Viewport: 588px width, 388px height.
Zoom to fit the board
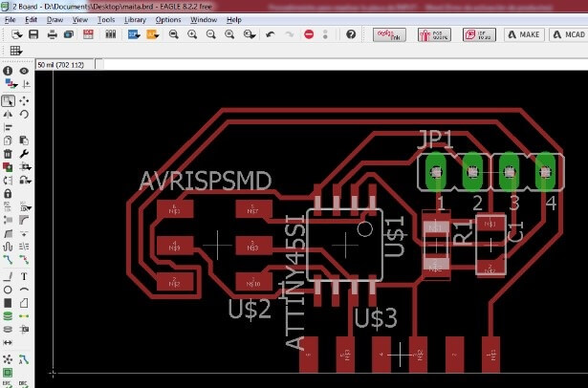point(173,34)
